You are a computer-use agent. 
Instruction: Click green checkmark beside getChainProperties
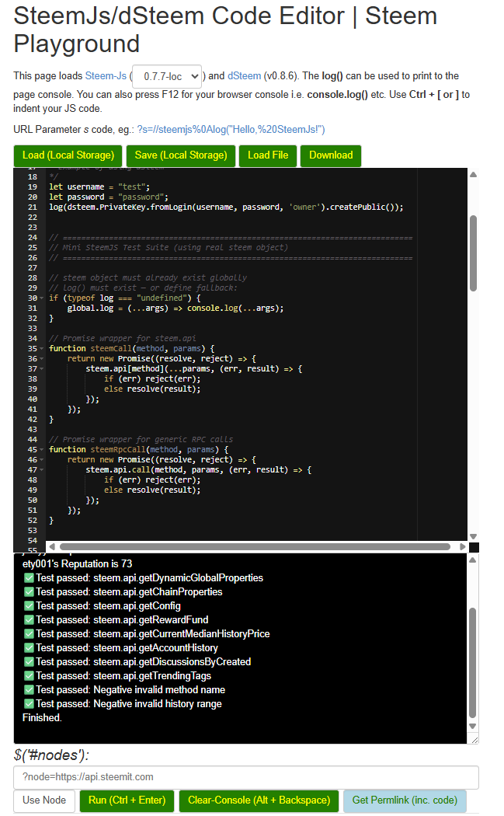tap(30, 592)
